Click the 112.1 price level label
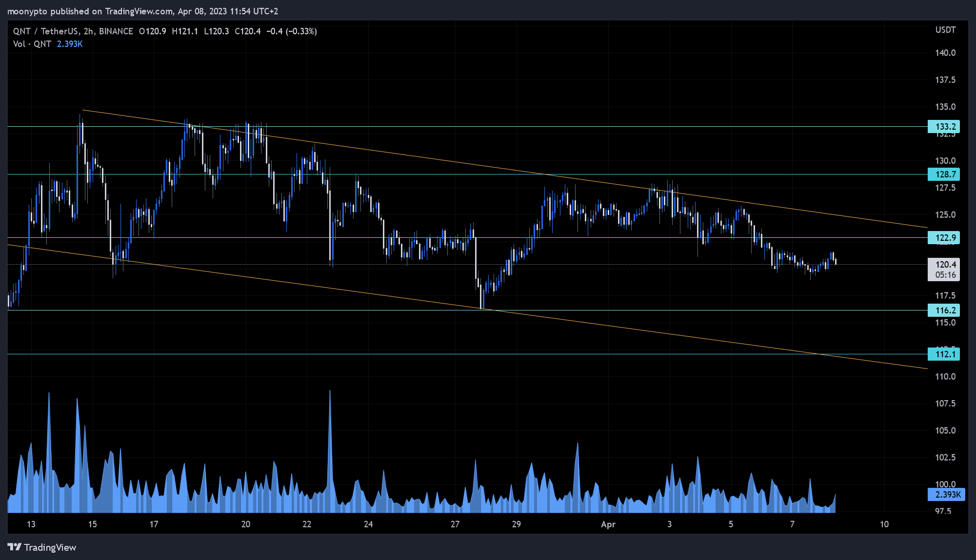976x560 pixels. [x=944, y=354]
